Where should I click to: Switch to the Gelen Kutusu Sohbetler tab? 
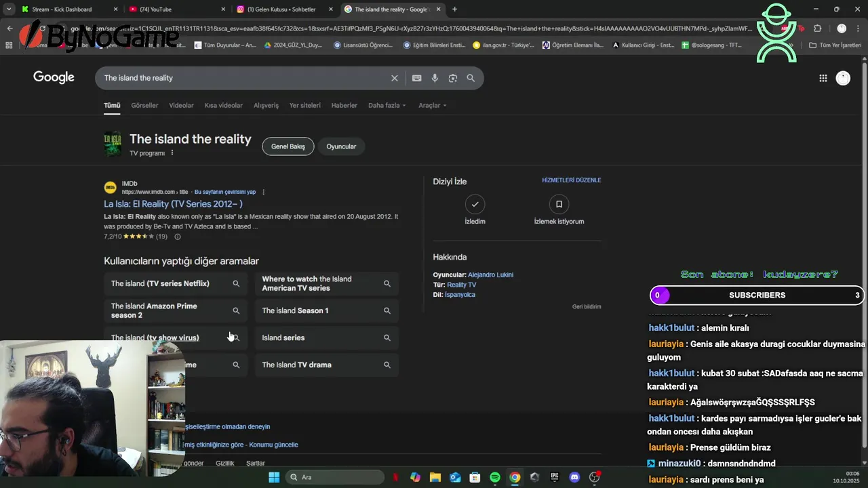point(285,9)
